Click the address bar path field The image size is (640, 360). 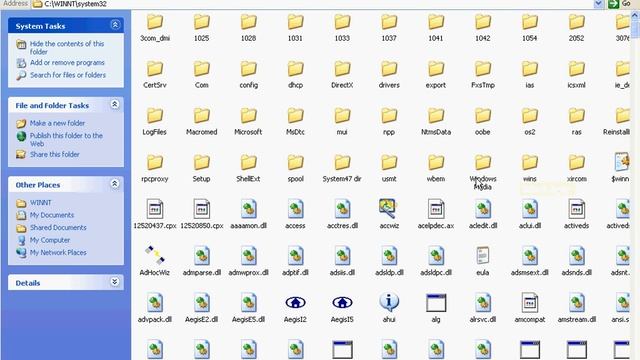click(x=312, y=4)
